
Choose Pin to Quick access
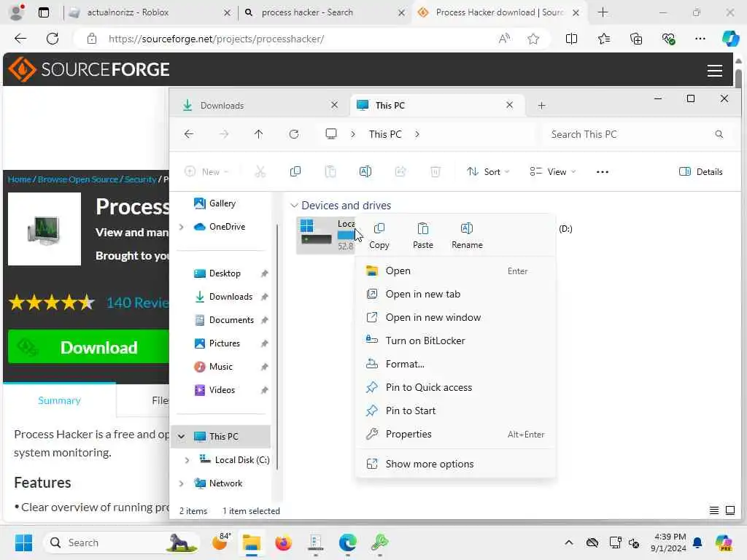[x=455, y=387]
